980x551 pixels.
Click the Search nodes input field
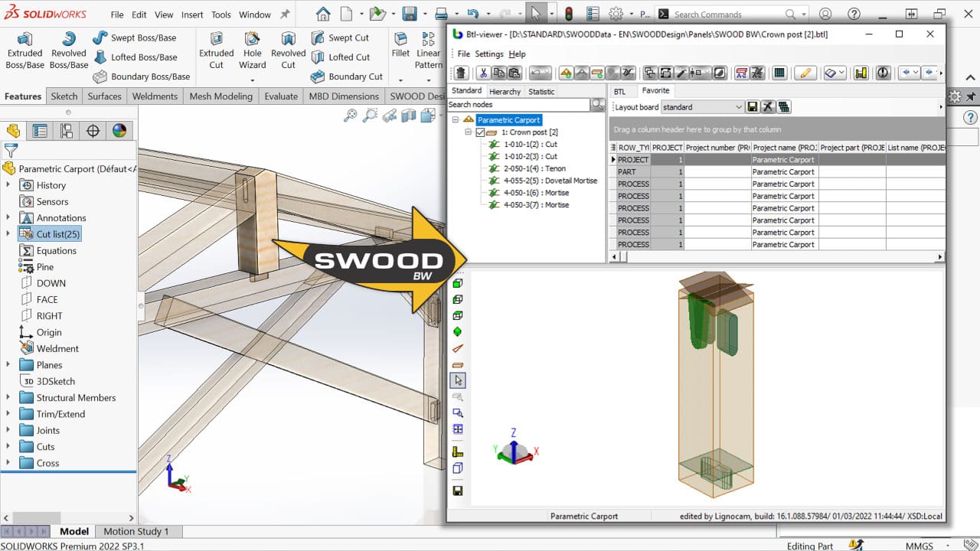point(519,105)
